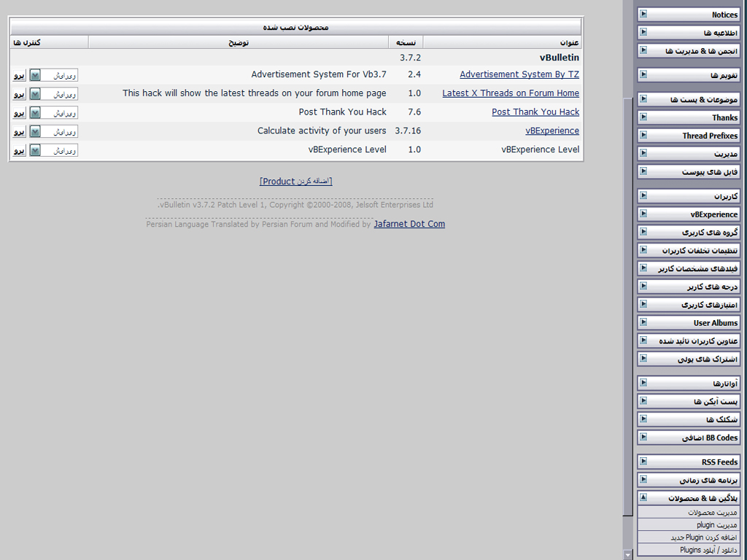
Task: Open the vBExperience product link
Action: pyautogui.click(x=552, y=131)
